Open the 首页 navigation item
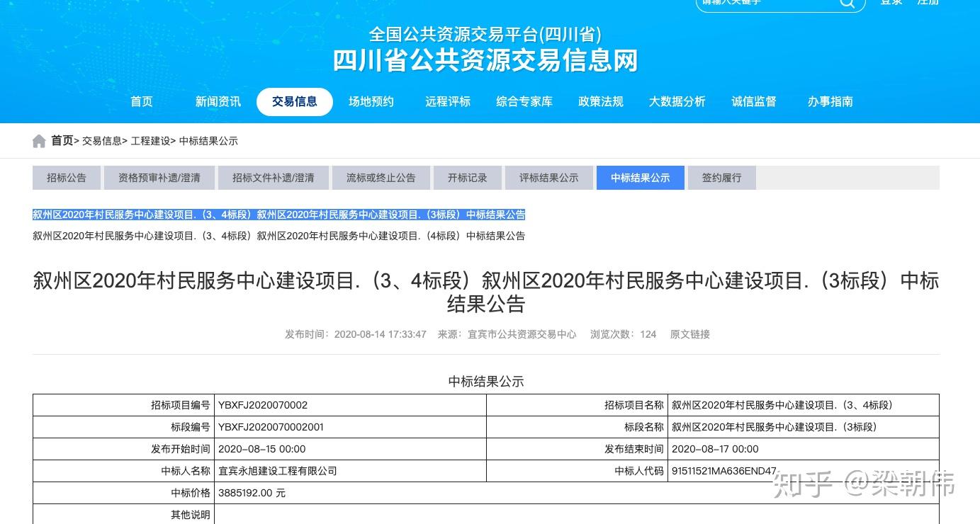Screen dimensions: 980x524 pos(142,102)
